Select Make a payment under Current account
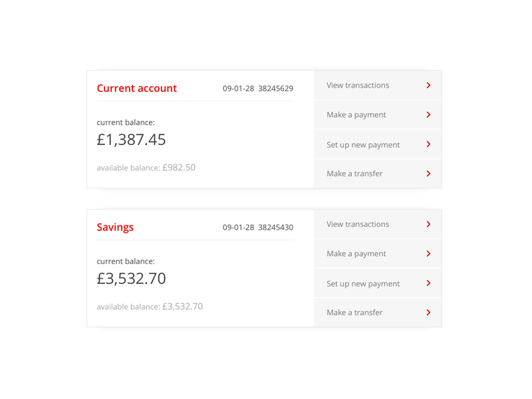Image resolution: width=532 pixels, height=399 pixels. click(x=356, y=114)
